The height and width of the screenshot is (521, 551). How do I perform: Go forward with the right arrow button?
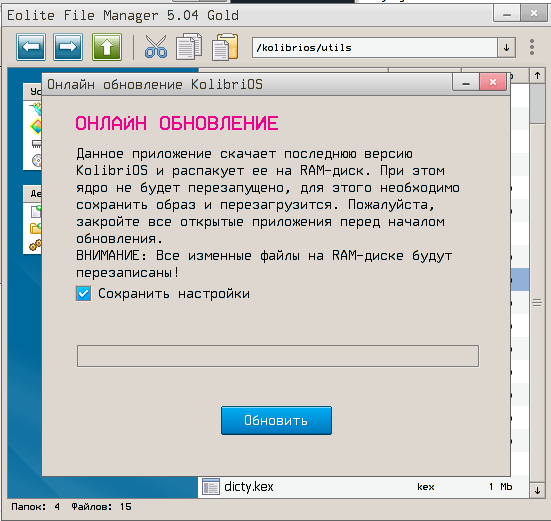pos(68,47)
